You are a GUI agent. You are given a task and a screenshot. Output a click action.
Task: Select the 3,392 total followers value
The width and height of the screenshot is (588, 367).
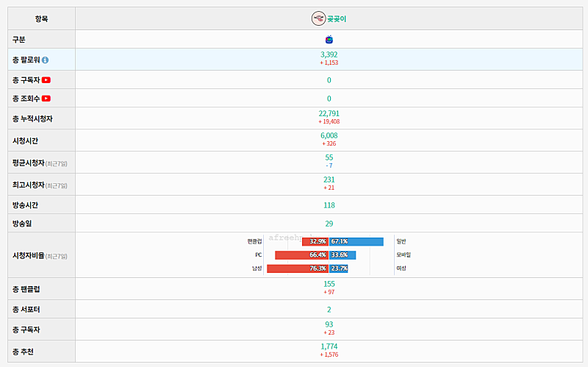329,54
